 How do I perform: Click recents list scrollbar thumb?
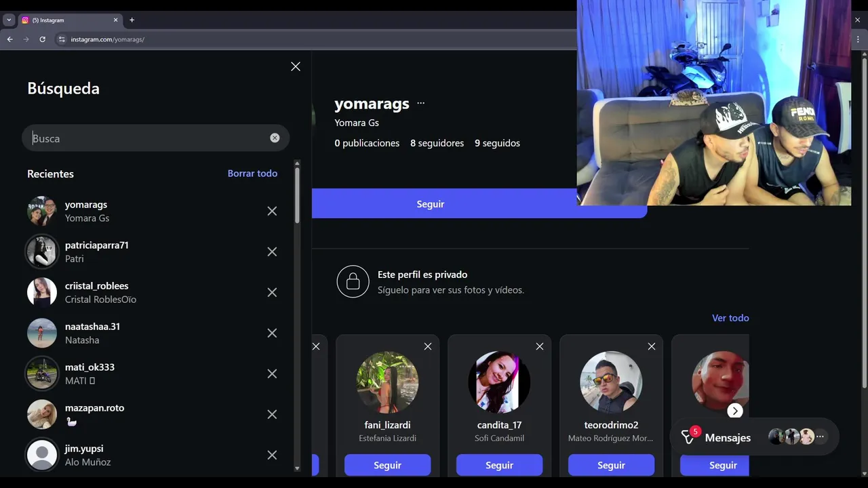[x=297, y=195]
